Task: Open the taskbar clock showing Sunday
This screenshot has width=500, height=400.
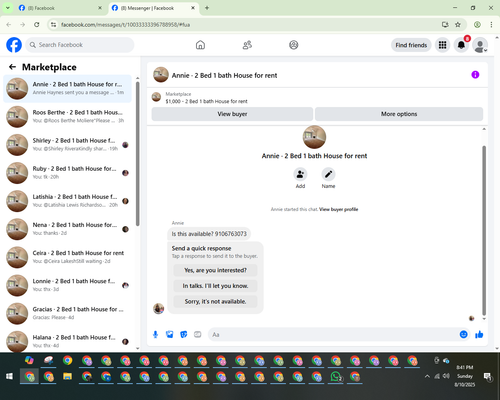Action: click(465, 376)
